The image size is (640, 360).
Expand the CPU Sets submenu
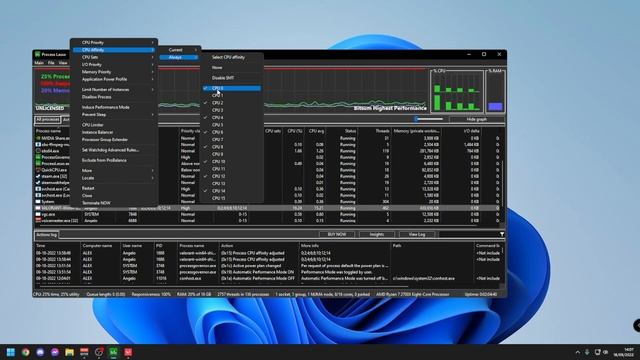pyautogui.click(x=114, y=57)
